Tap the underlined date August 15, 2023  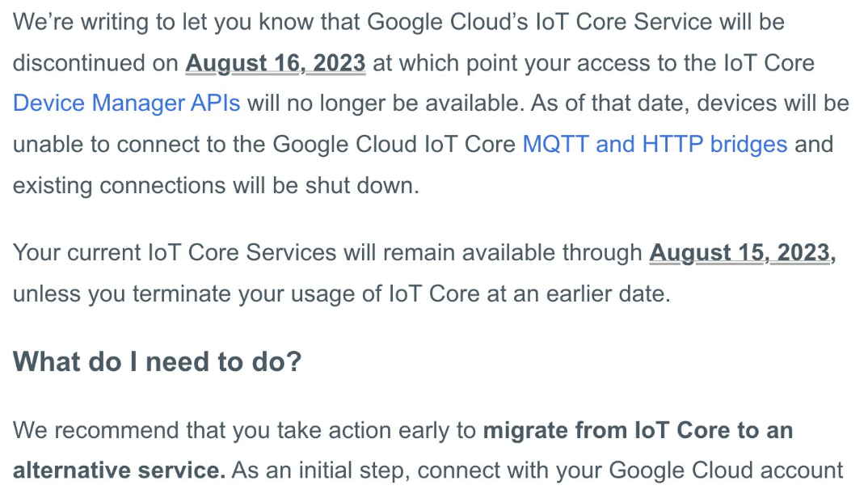[x=741, y=252]
